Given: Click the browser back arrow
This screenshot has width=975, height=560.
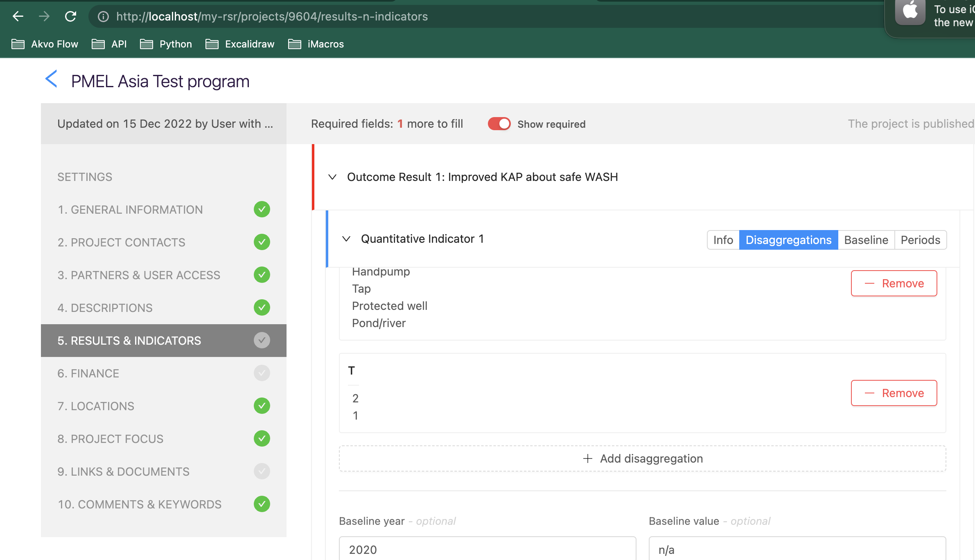Looking at the screenshot, I should click(18, 16).
